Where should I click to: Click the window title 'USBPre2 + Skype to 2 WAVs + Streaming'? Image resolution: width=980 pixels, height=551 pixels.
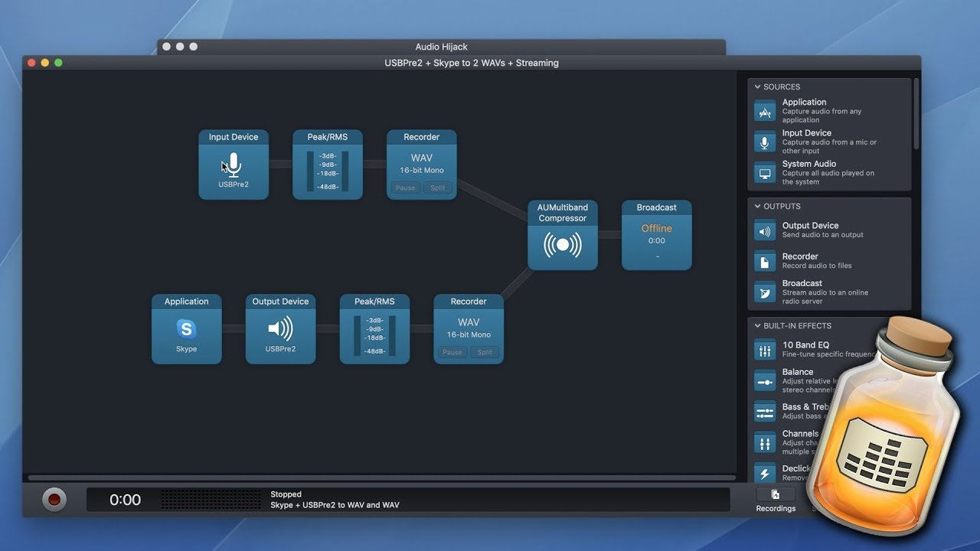[472, 63]
